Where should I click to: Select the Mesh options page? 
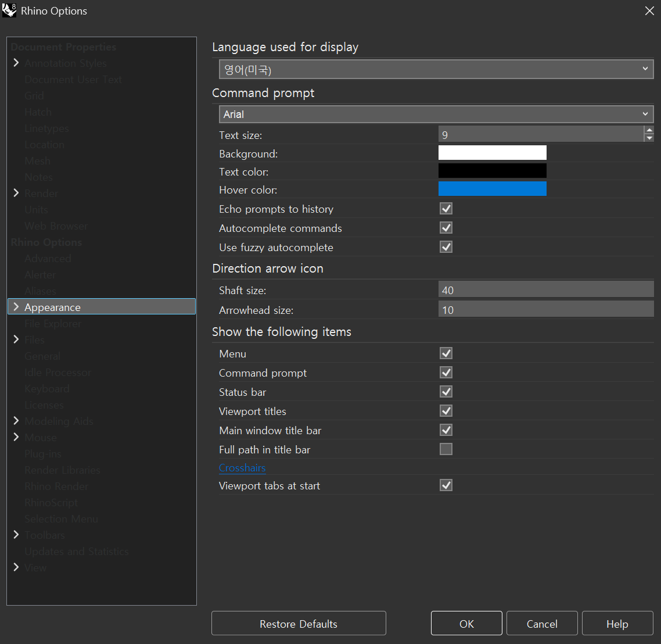(37, 160)
